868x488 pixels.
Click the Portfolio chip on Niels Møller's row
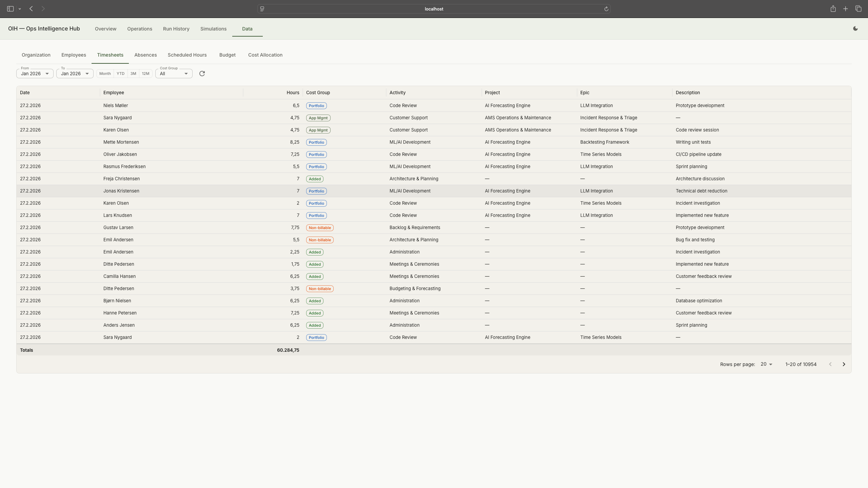[316, 105]
